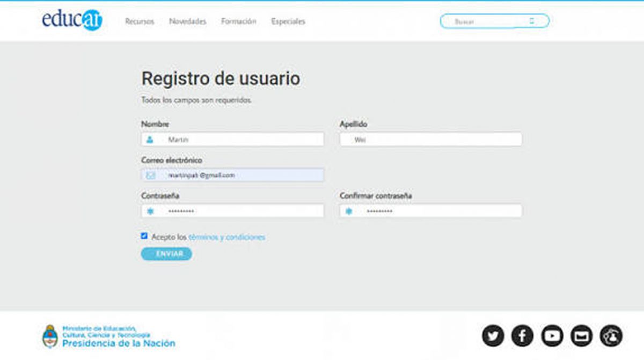Open the Novedades menu
This screenshot has height=360, width=644.
pyautogui.click(x=188, y=21)
